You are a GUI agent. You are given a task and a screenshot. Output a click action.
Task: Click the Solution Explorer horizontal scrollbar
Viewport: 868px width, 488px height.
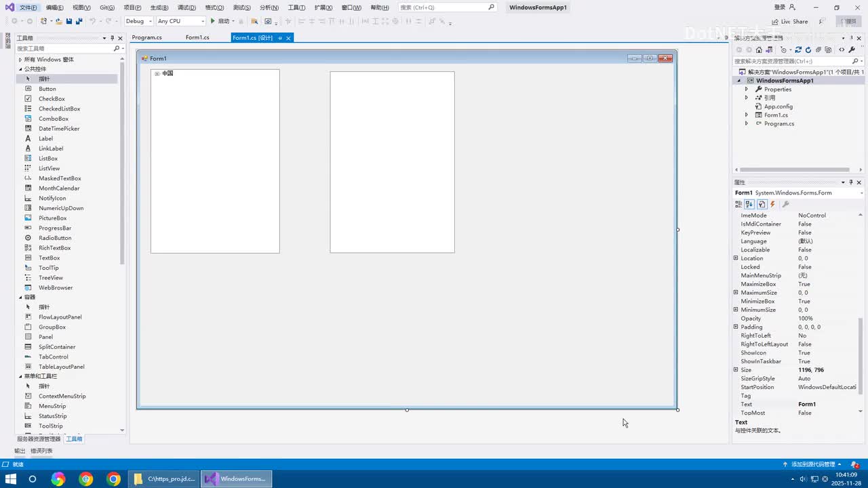point(795,169)
